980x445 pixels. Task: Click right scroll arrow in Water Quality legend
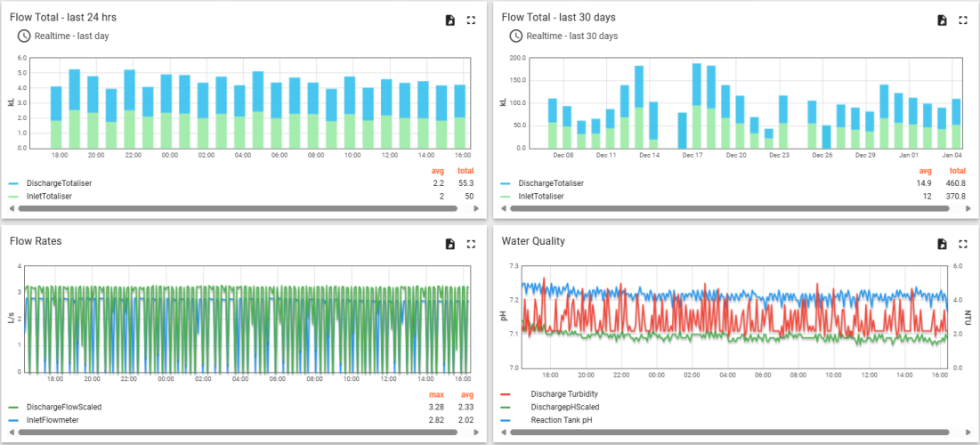tap(968, 432)
